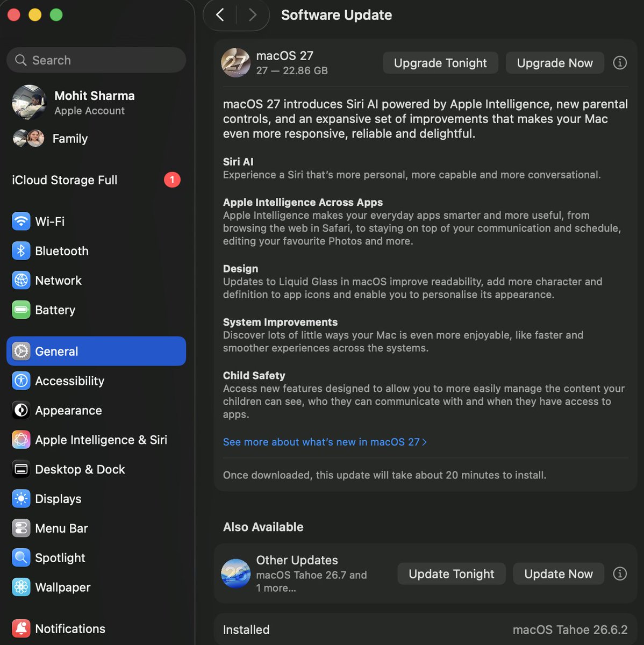The height and width of the screenshot is (645, 644).
Task: Open Mohit Sharma Apple Account
Action: click(96, 102)
